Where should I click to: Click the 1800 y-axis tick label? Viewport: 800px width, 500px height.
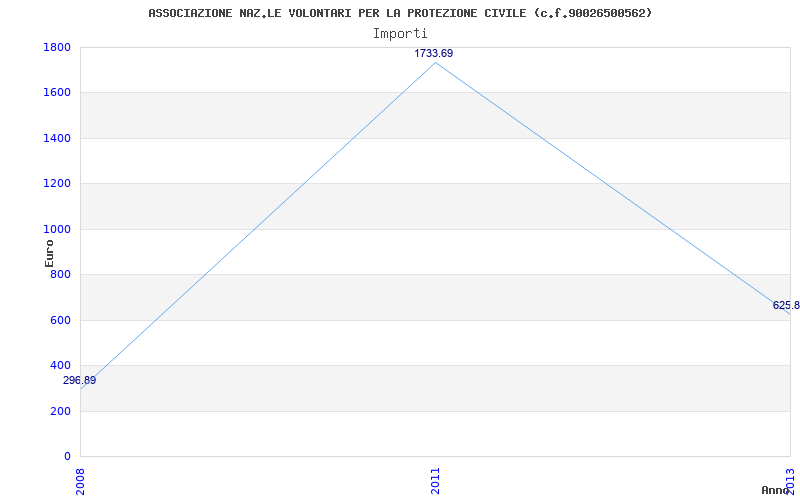(57, 47)
